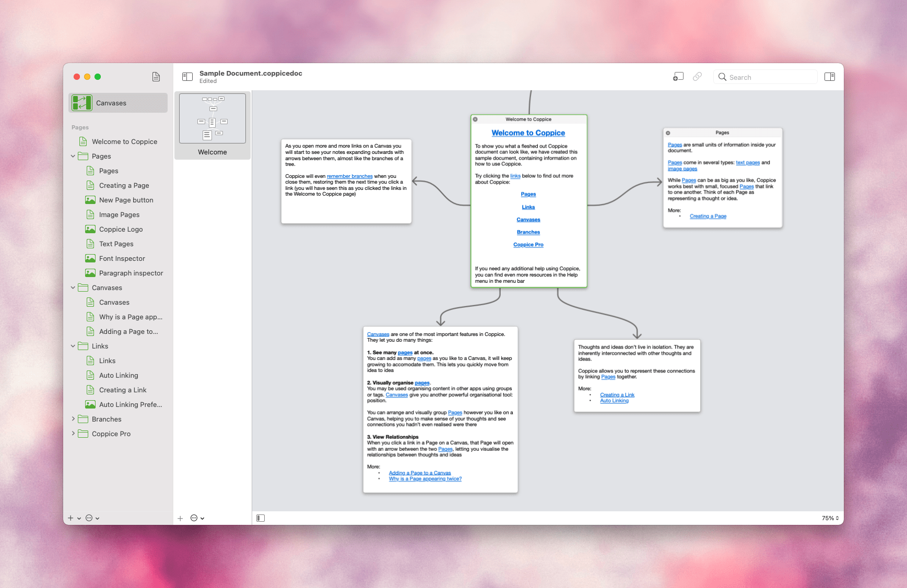907x588 pixels.
Task: Click the Canvases folder icon
Action: [x=83, y=287]
